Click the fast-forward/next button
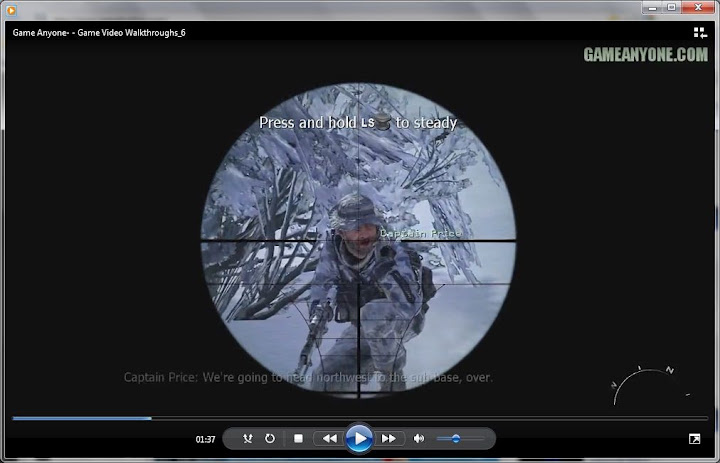 click(389, 439)
